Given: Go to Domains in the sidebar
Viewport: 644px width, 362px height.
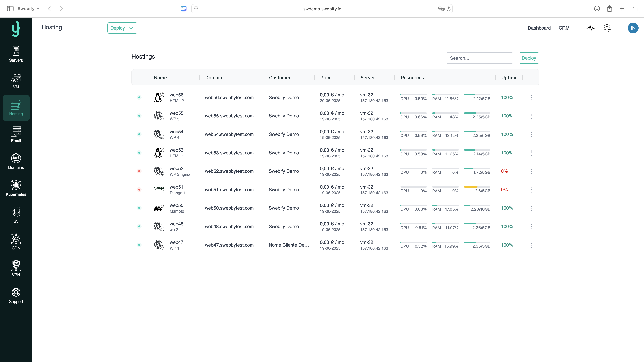Looking at the screenshot, I should (x=16, y=161).
